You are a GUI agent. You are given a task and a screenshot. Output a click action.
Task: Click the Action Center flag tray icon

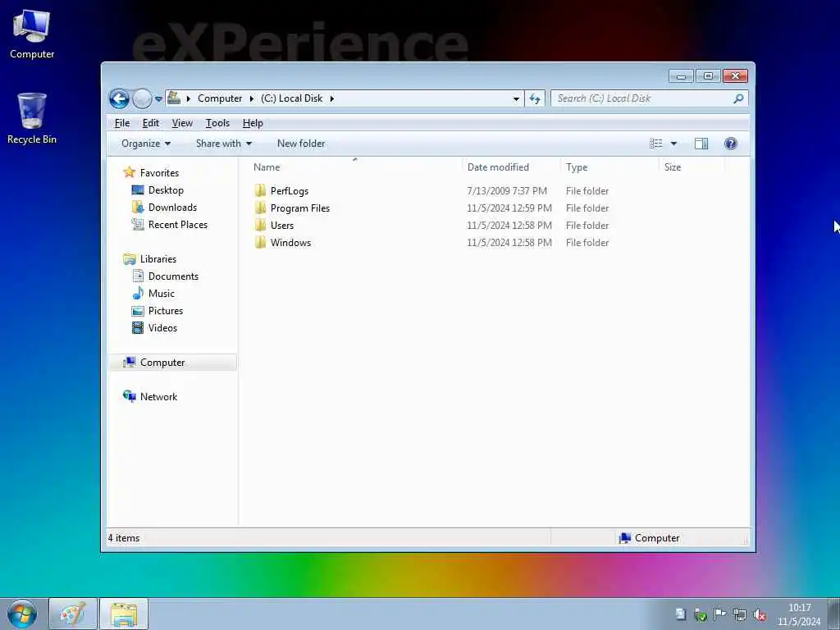pos(719,614)
